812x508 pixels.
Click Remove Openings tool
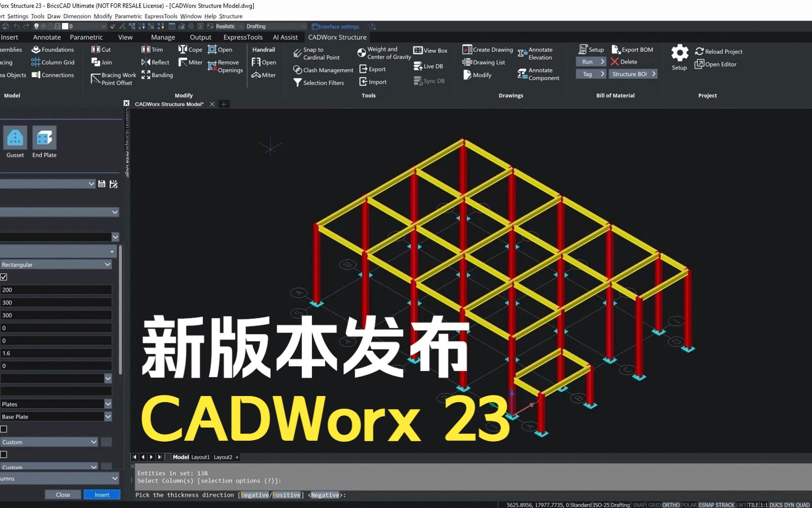tap(226, 66)
